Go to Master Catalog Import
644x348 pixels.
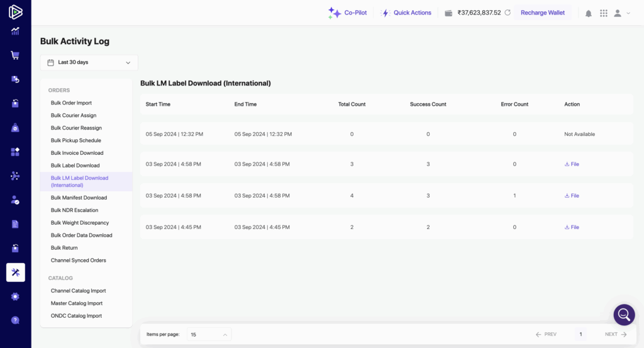tap(77, 303)
